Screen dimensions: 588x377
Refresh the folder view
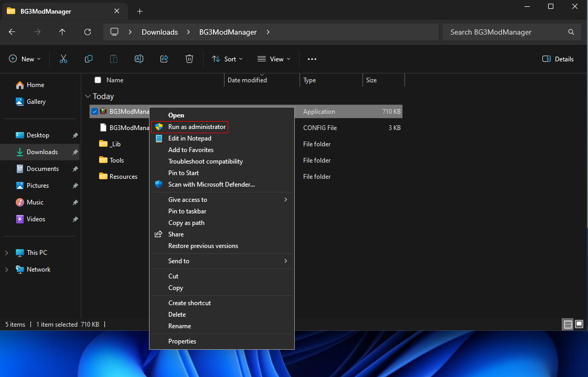pyautogui.click(x=88, y=32)
